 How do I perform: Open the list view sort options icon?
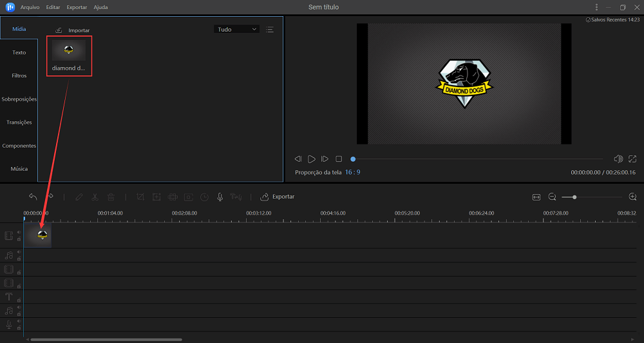270,29
